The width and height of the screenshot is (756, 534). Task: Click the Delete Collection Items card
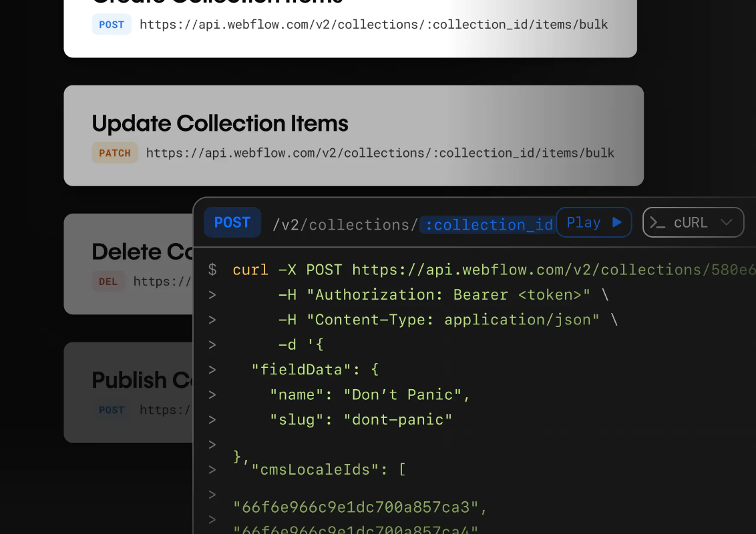tap(127, 264)
